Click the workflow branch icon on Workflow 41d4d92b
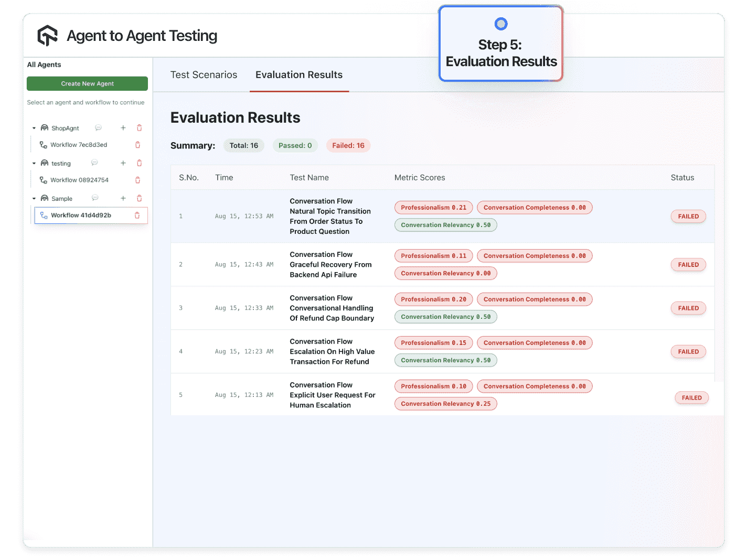747x560 pixels. pos(44,215)
